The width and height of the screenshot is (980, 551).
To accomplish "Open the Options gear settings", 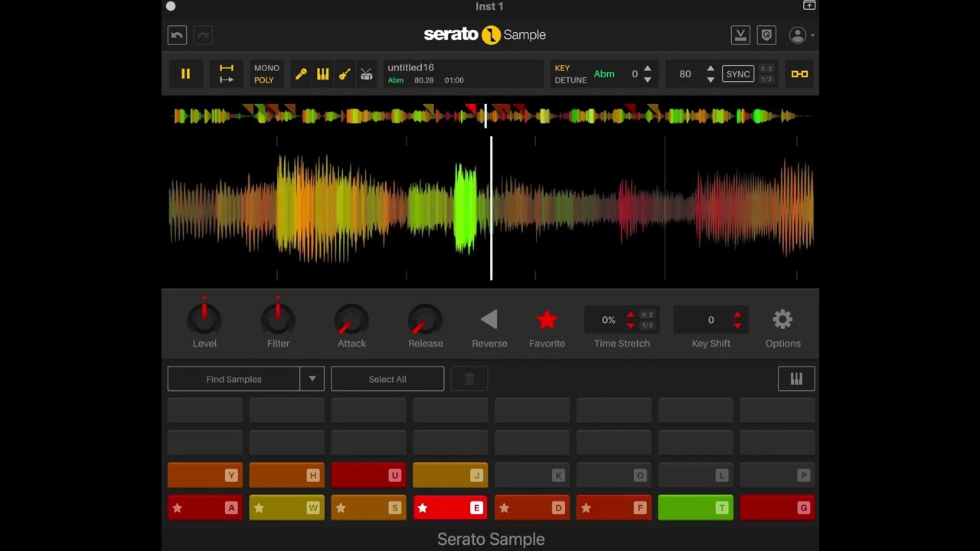I will pyautogui.click(x=782, y=320).
